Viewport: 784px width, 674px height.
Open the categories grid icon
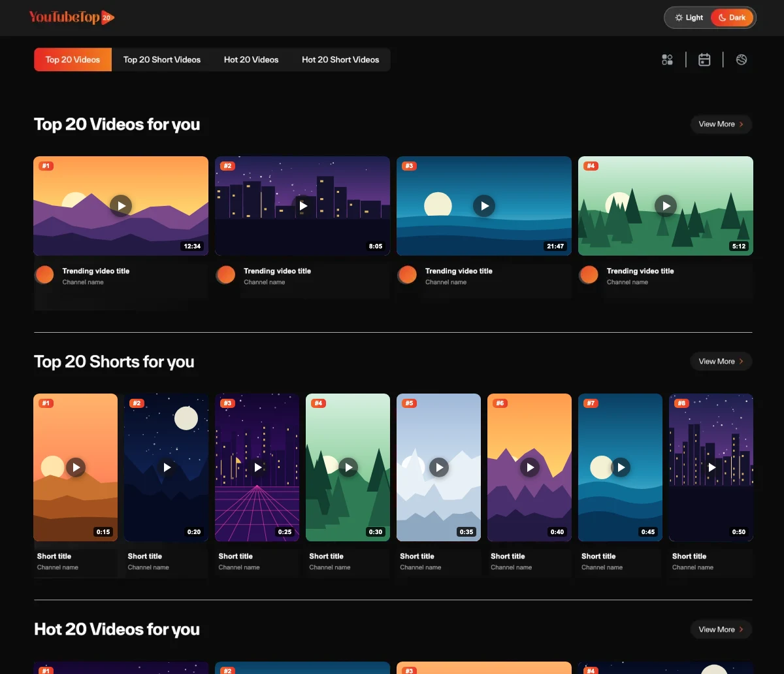click(667, 59)
